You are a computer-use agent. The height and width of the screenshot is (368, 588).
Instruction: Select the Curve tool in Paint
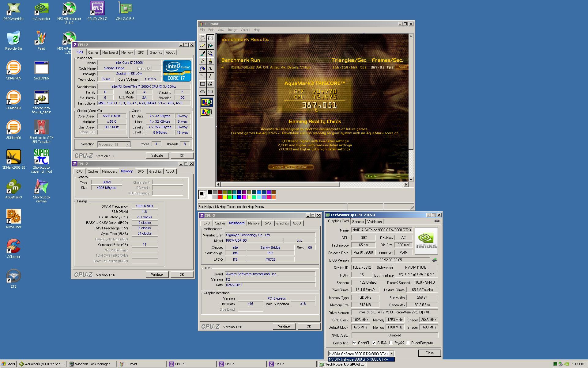210,76
